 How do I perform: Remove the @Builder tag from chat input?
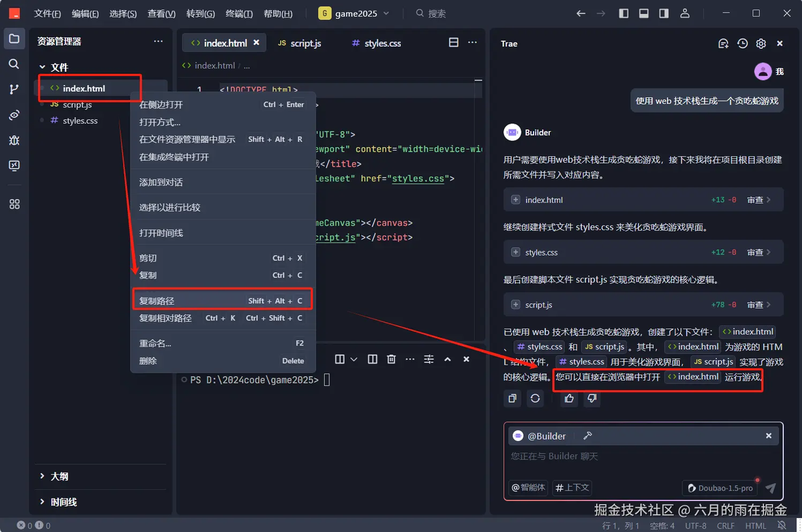769,436
